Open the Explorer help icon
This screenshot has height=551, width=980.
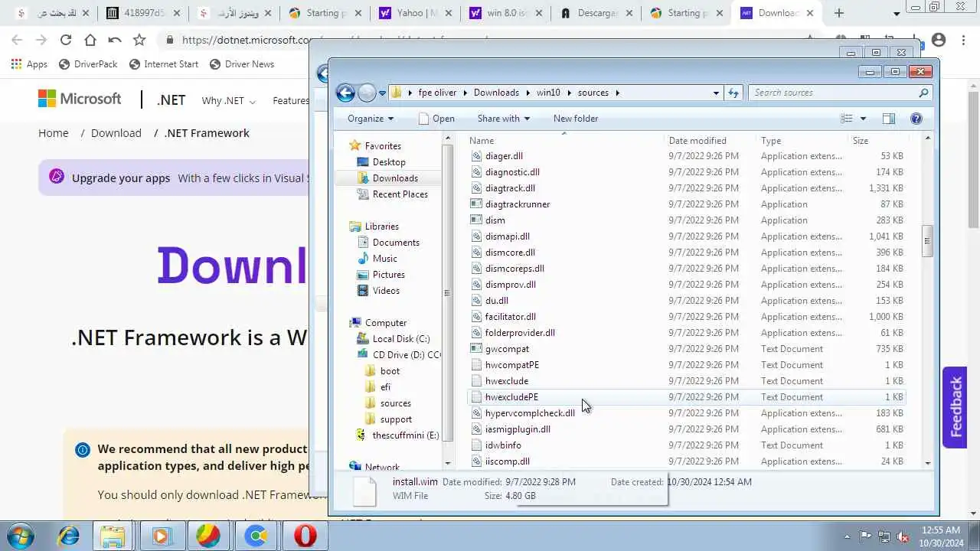[x=916, y=119]
